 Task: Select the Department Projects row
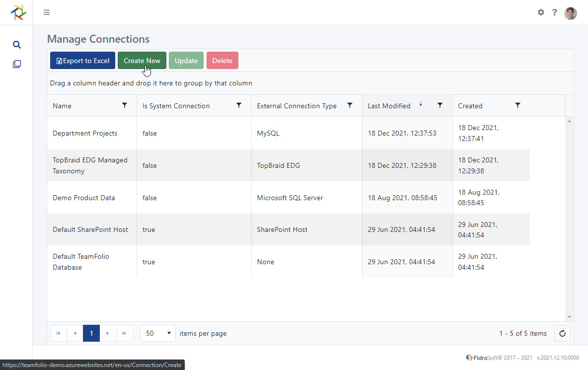click(x=85, y=133)
